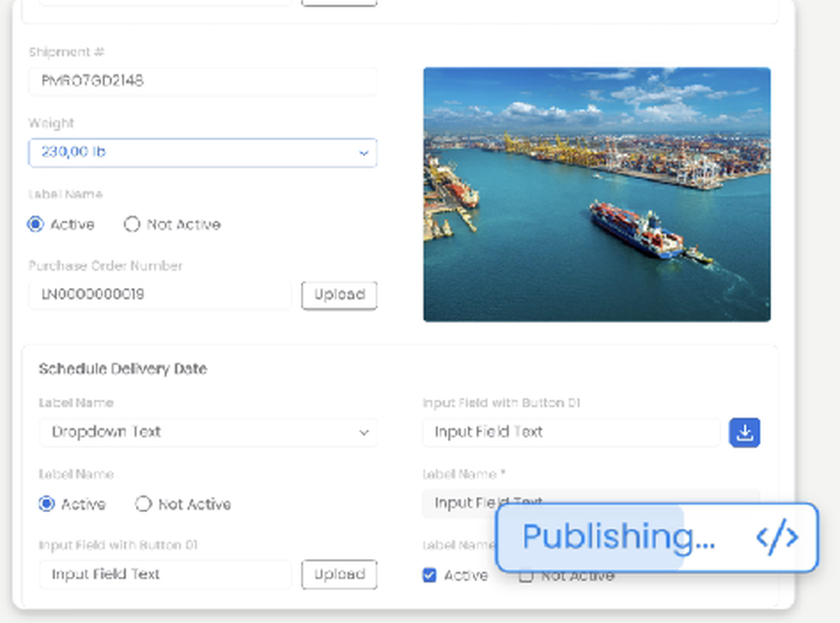
Task: Toggle the Active option for the top Label Name
Action: [x=34, y=224]
